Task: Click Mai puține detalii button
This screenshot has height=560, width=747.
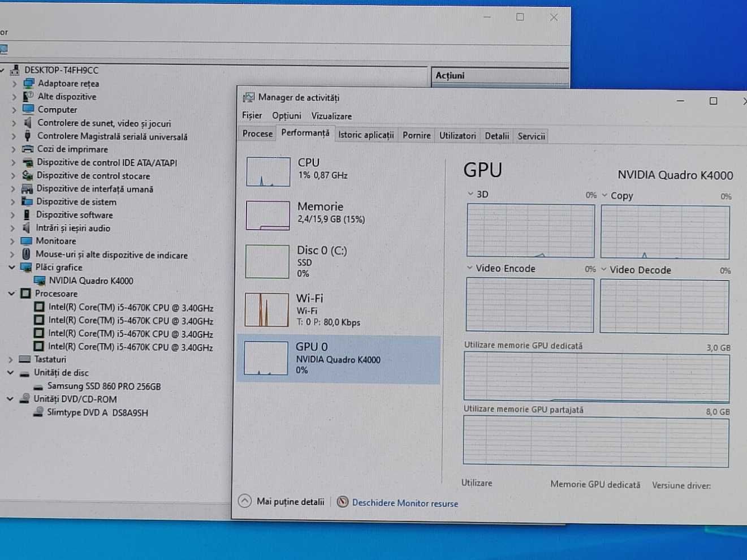Action: click(282, 501)
